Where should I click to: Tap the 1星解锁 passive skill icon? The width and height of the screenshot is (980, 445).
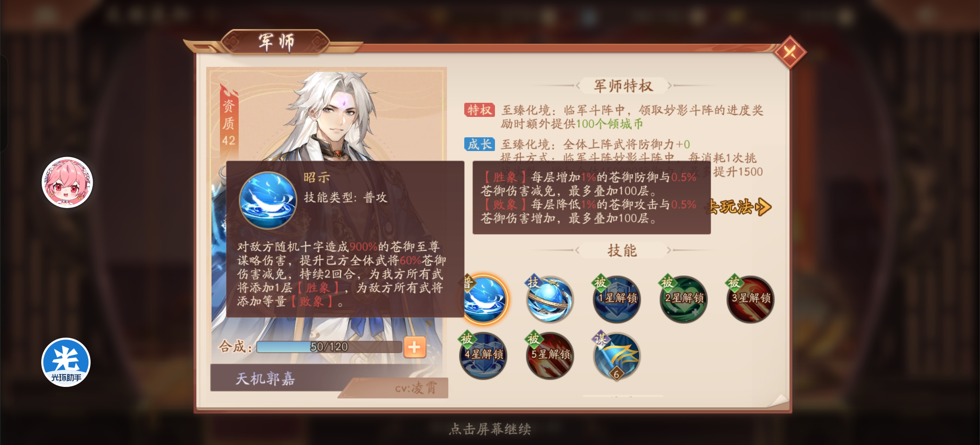coord(617,299)
